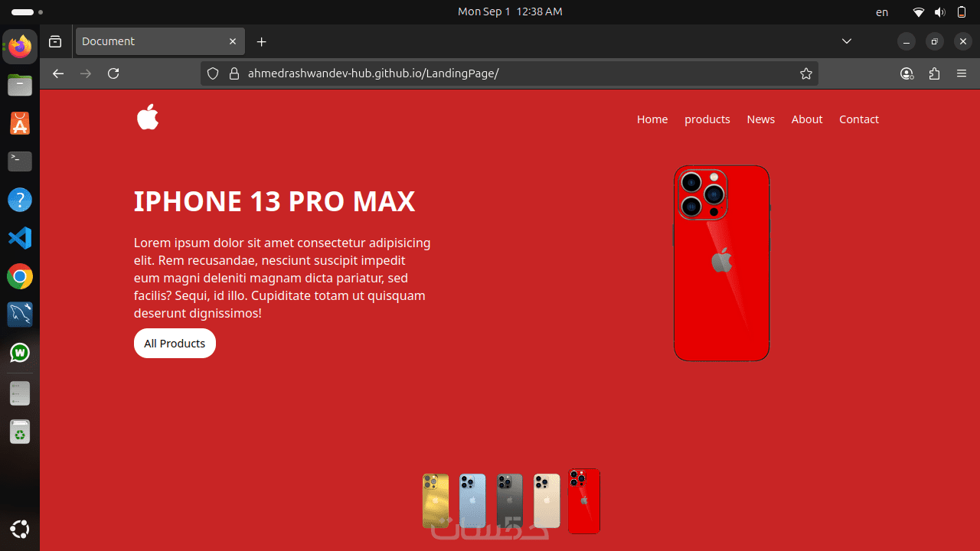
Task: Show applications with the Ubuntu logo
Action: (x=20, y=529)
